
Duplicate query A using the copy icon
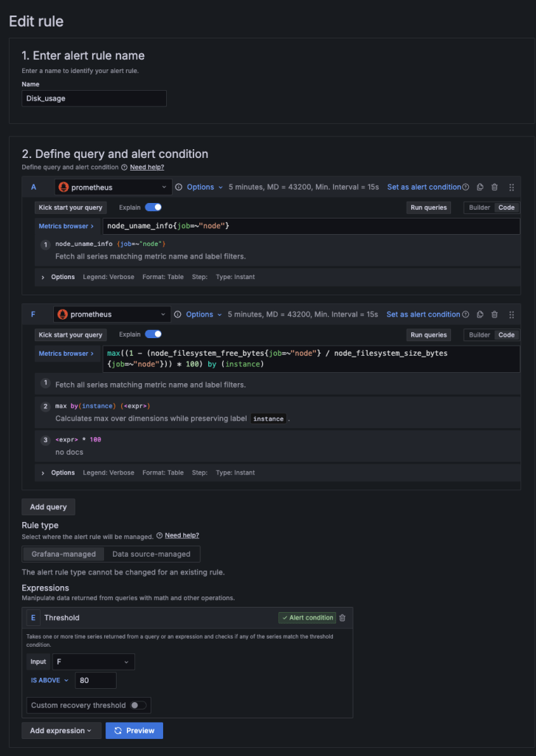(481, 188)
